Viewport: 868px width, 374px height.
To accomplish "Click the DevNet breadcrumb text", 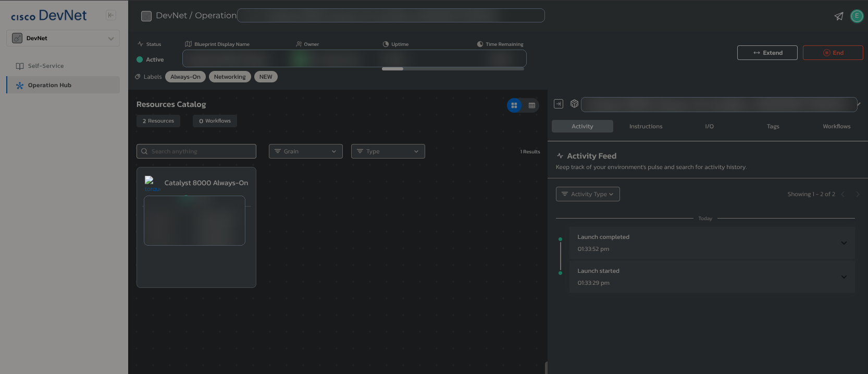I will tap(171, 16).
